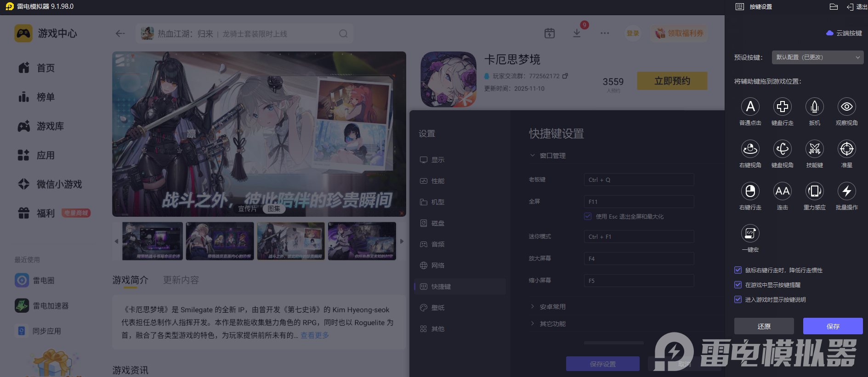The image size is (868, 377).
Task: Switch the banner to 图集
Action: pos(274,209)
